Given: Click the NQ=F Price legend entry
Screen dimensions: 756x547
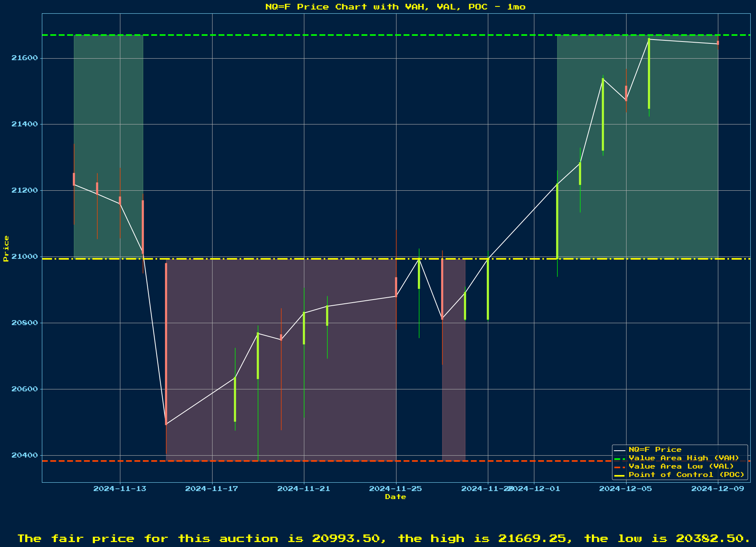Looking at the screenshot, I should pos(655,450).
